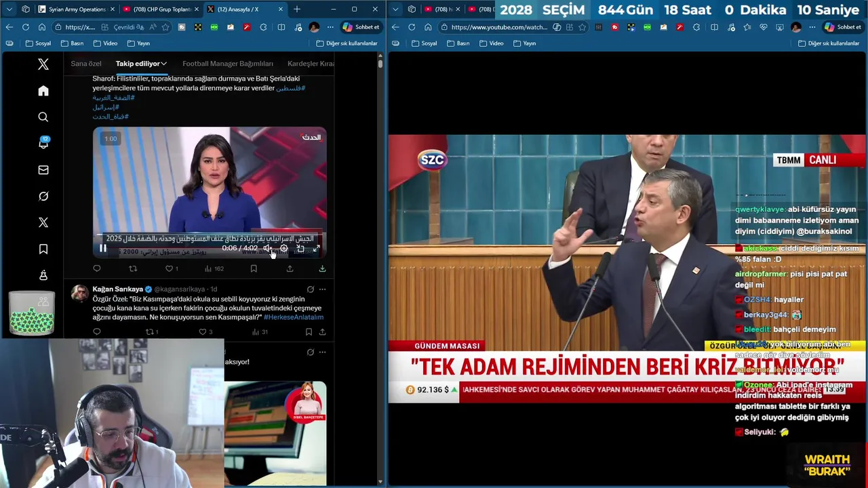Expand tab search chevron in left browser
Viewport: 868px width, 488px height.
pyautogui.click(x=9, y=9)
